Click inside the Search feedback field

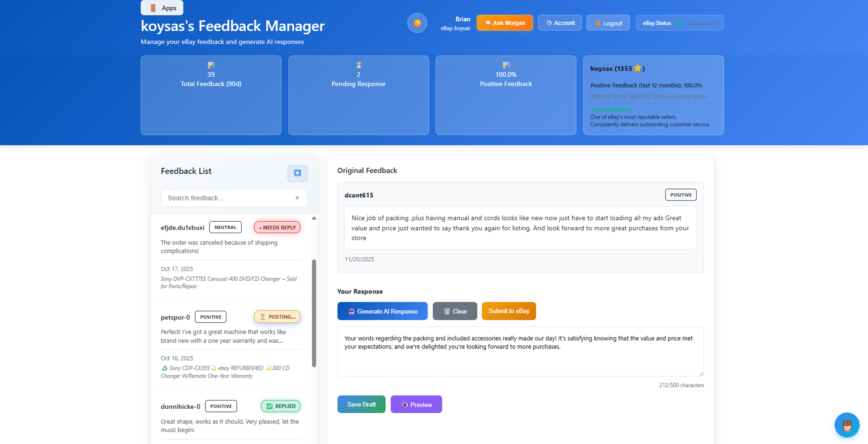coord(226,198)
